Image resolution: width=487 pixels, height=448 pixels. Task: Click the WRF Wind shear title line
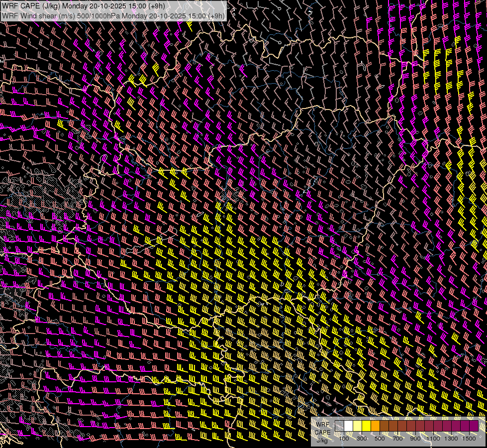[113, 15]
